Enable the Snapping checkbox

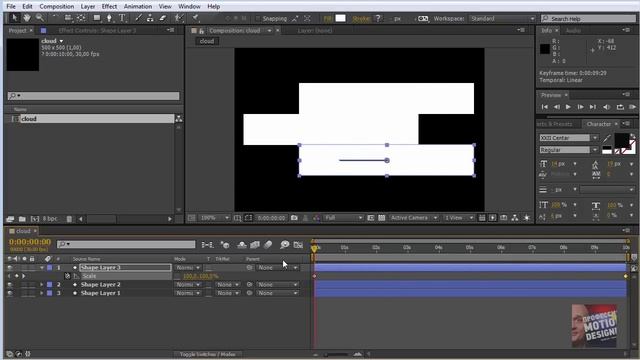tap(258, 18)
